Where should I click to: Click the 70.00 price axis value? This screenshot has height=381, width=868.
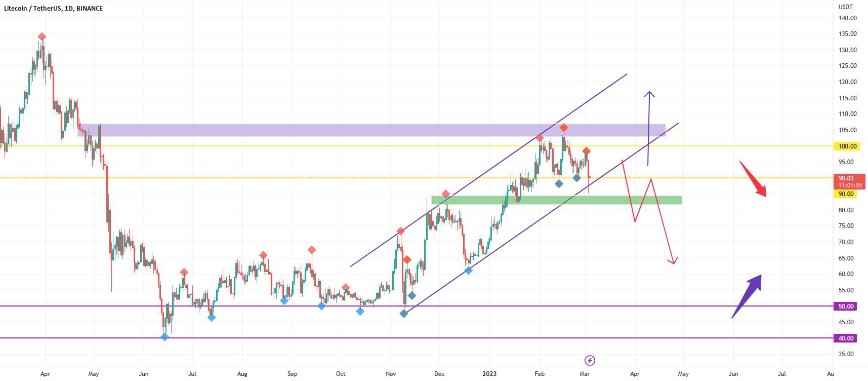(x=846, y=242)
